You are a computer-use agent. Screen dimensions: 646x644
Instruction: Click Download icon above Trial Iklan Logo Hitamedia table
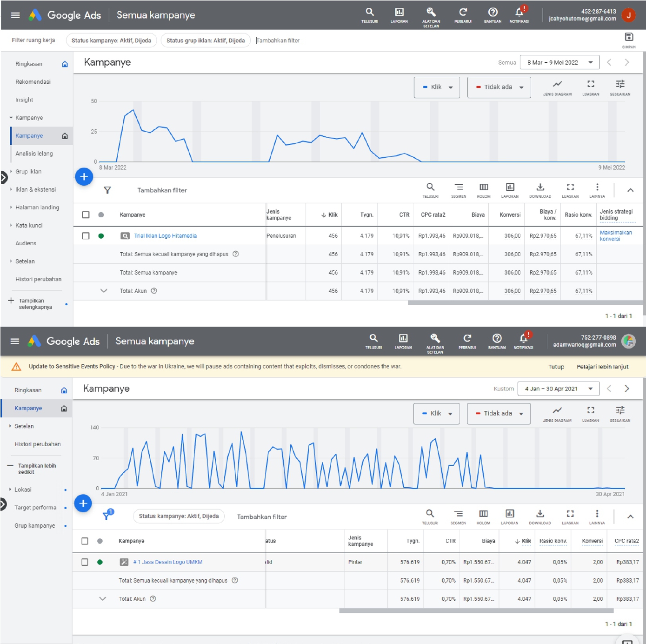point(540,188)
